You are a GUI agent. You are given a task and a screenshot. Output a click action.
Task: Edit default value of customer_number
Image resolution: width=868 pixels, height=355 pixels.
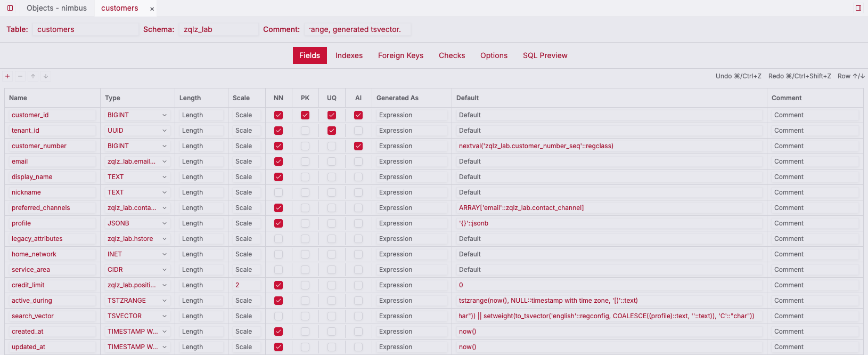609,146
